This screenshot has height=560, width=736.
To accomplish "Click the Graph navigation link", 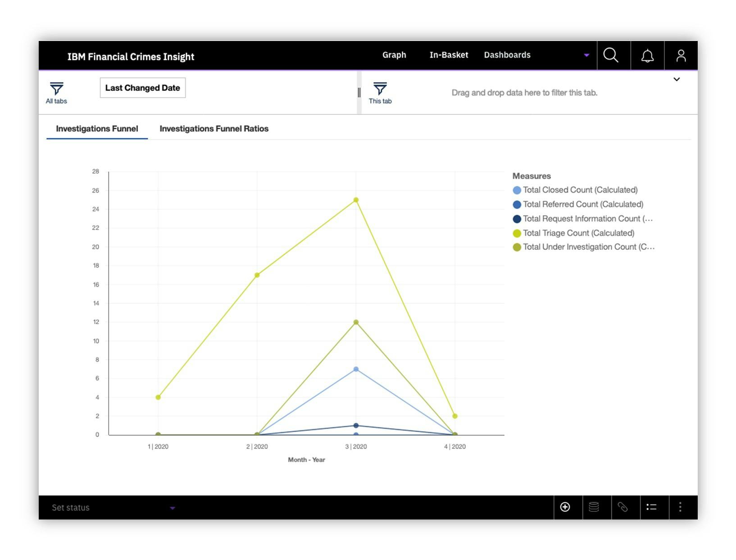I will coord(394,55).
